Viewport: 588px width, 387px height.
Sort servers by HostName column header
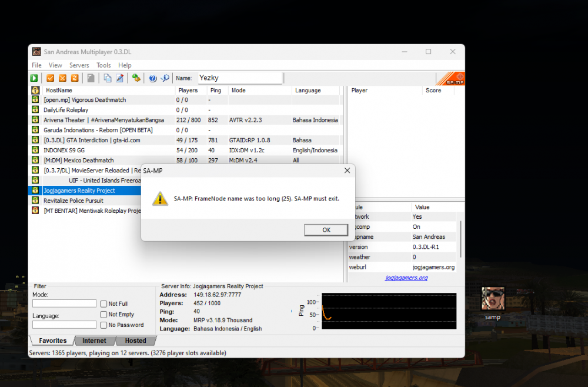click(x=109, y=91)
